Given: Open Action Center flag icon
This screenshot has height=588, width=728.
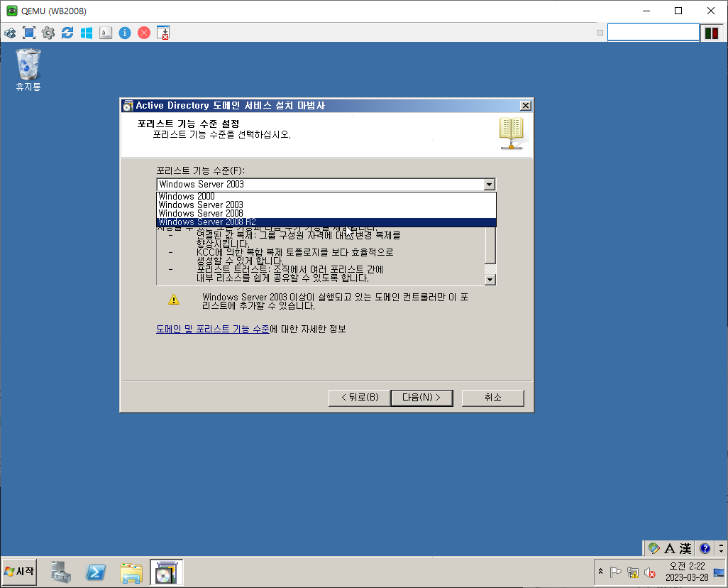Looking at the screenshot, I should [616, 572].
